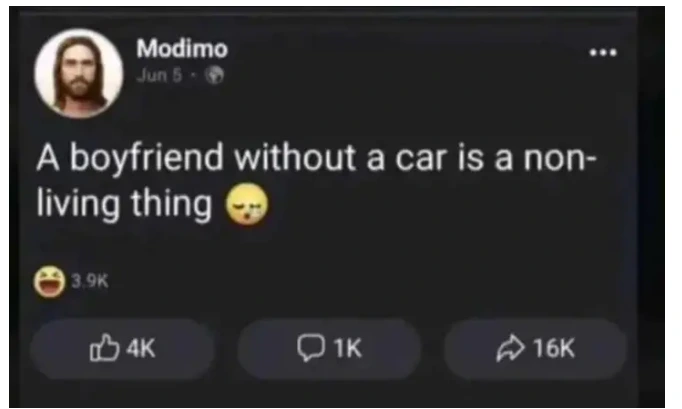
Task: Click the post text starting 'A boyfriend without'
Action: [x=317, y=181]
